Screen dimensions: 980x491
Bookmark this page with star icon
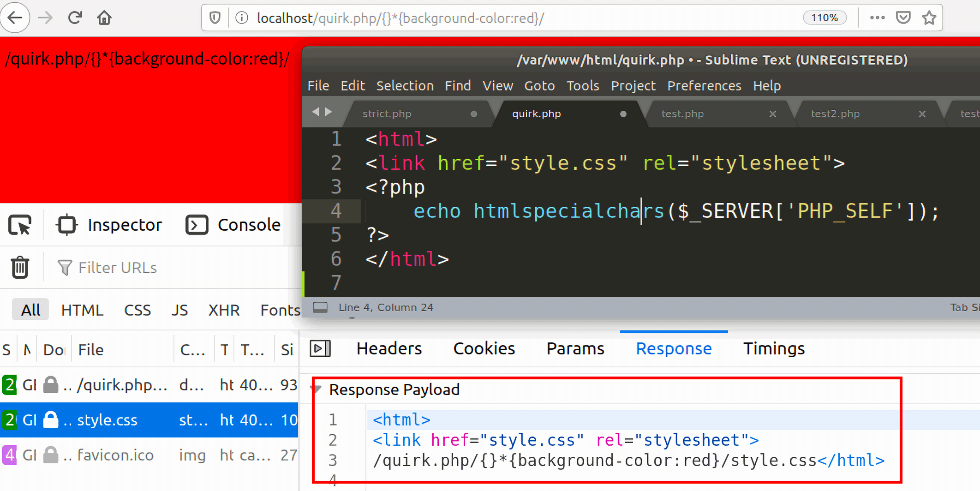929,18
